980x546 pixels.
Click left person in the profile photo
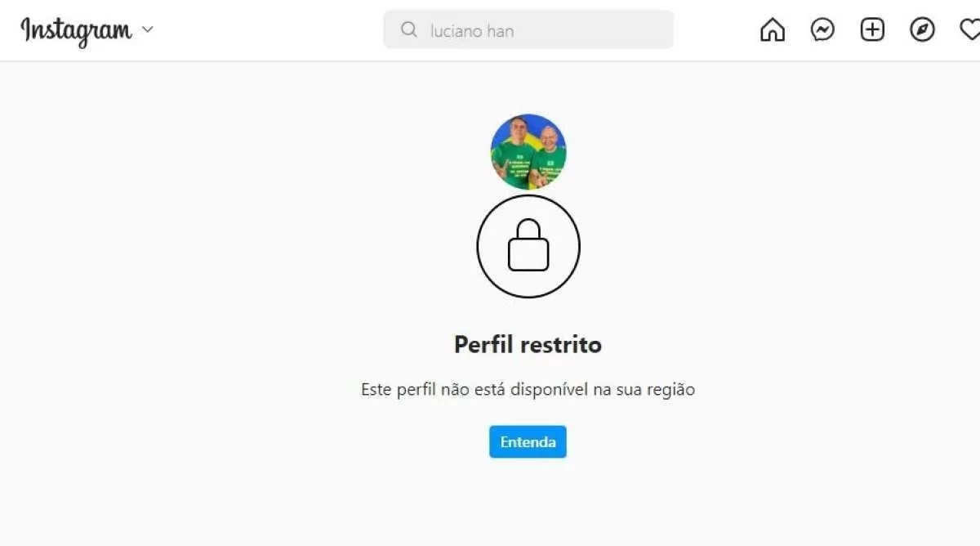click(511, 154)
